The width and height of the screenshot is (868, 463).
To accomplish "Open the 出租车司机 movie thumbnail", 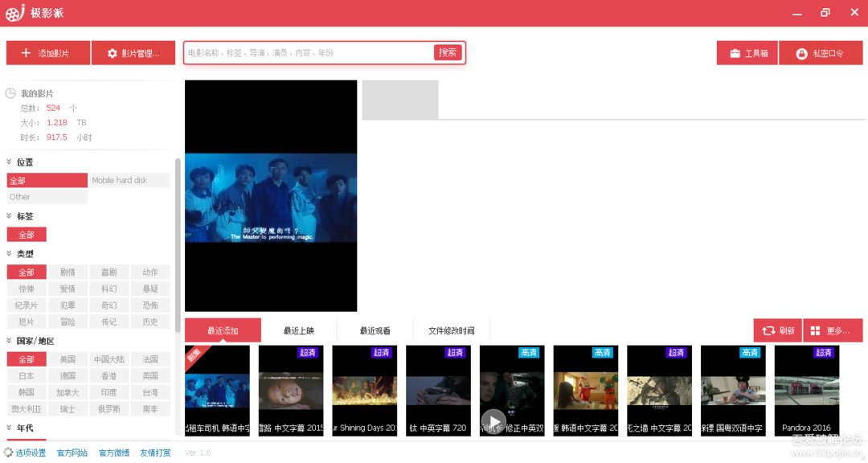I will pos(217,391).
